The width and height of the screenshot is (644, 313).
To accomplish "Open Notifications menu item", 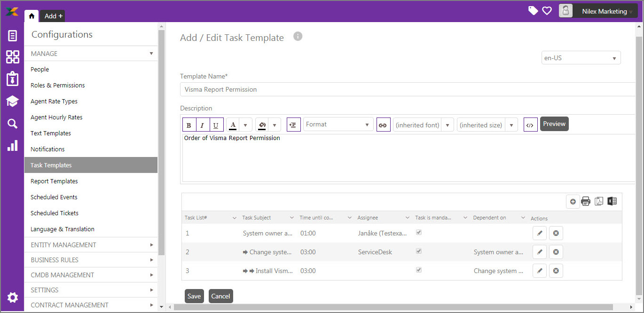I will 91,149.
